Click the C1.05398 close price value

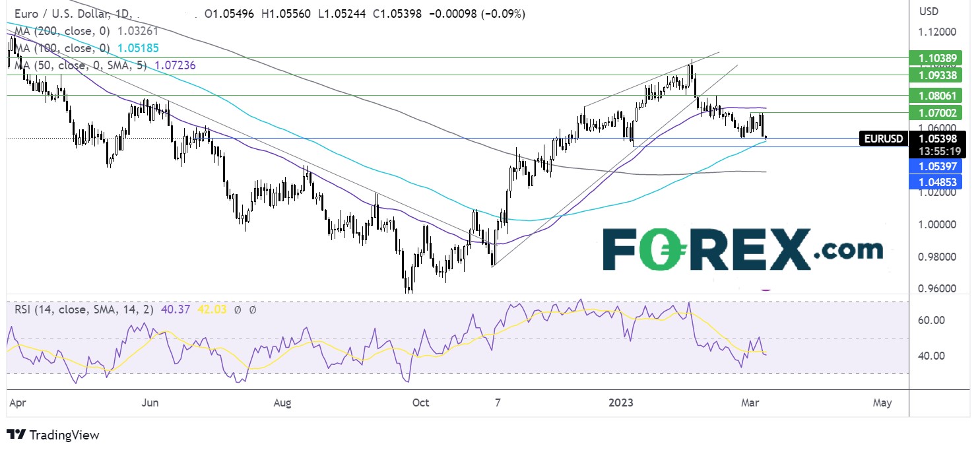(396, 14)
